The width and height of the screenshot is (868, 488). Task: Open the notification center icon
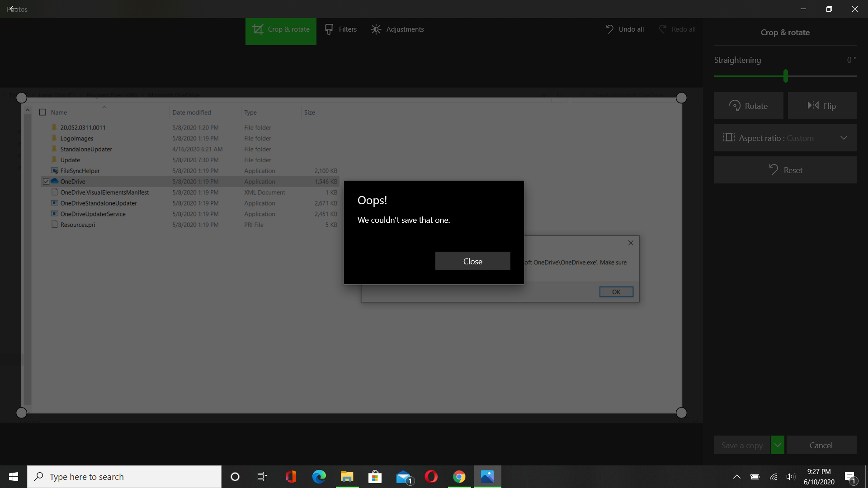tap(850, 477)
